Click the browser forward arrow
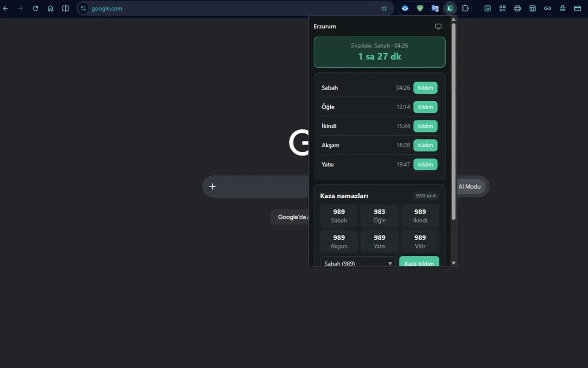This screenshot has width=588, height=368. point(20,8)
